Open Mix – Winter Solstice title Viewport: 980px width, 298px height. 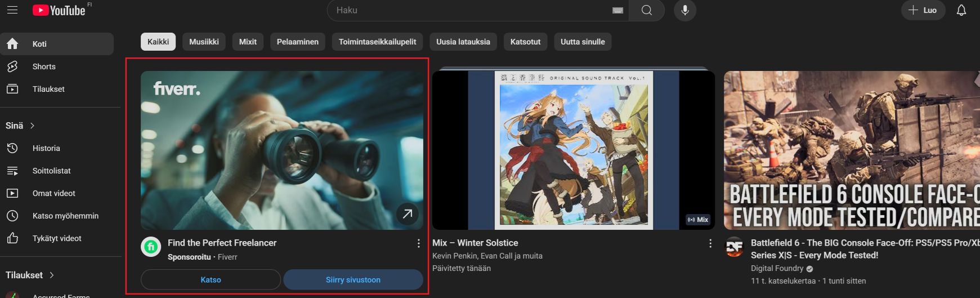(x=475, y=243)
